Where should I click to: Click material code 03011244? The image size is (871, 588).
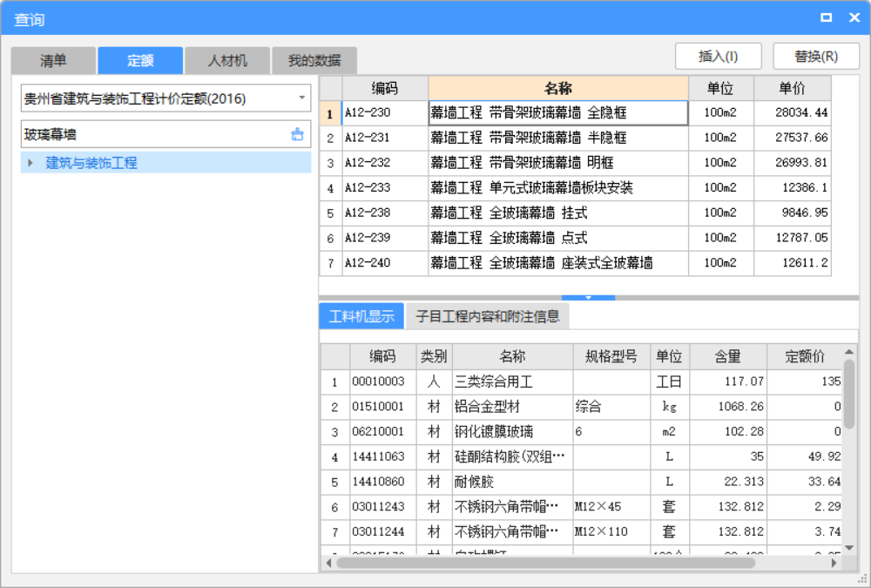(382, 532)
